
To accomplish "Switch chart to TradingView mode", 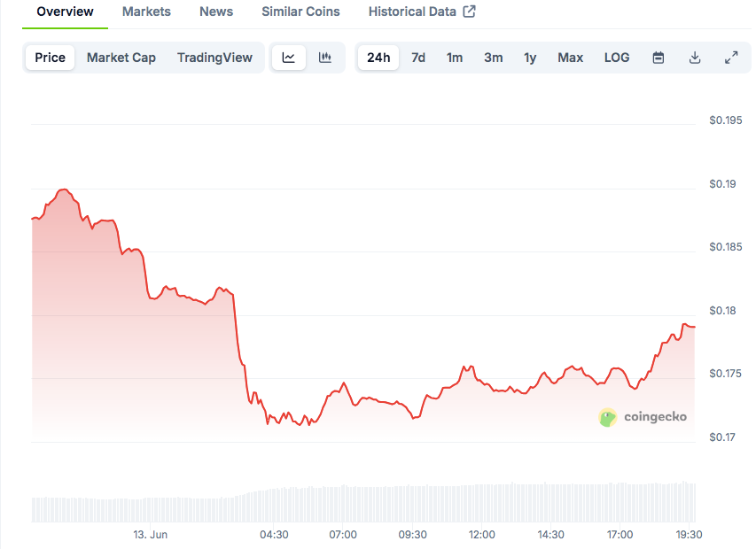I will click(x=214, y=58).
